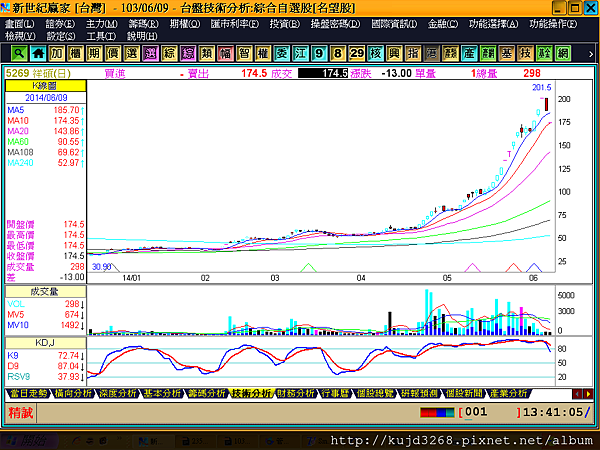The image size is (600, 450).
Task: Open the 說明(H) menu
Action: 142,36
